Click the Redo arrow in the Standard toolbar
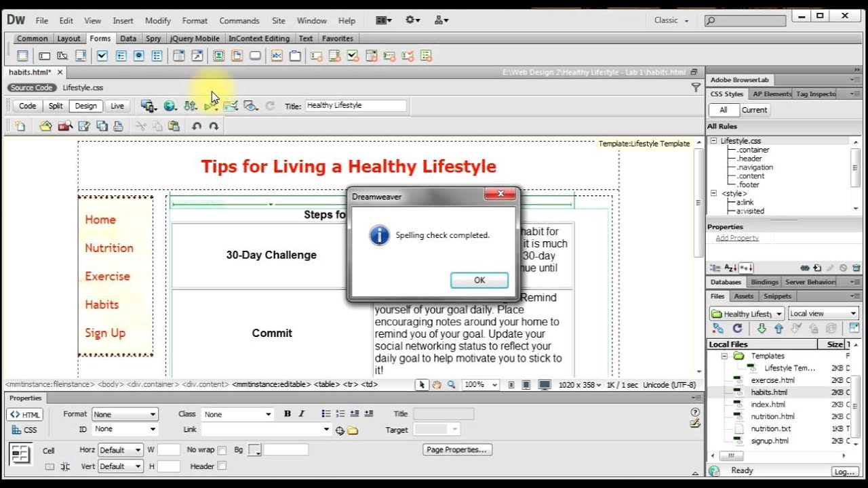Viewport: 868px width, 488px height. point(214,125)
